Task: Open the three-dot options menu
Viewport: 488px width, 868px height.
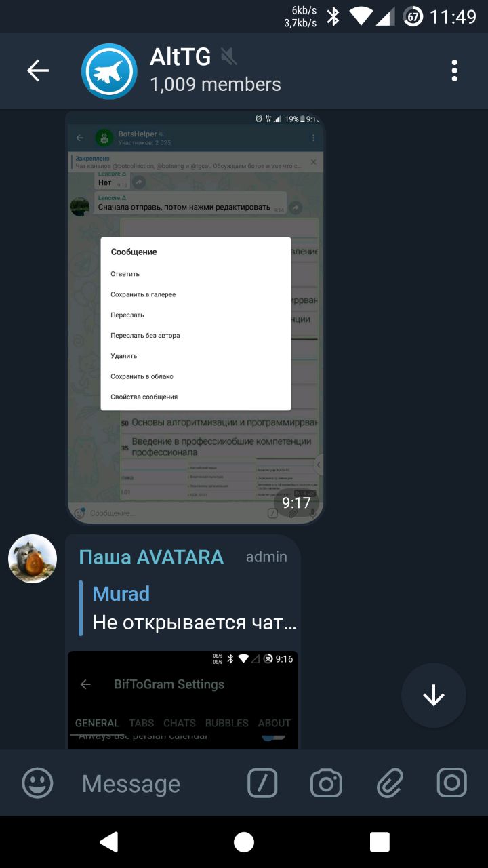Action: (x=454, y=71)
